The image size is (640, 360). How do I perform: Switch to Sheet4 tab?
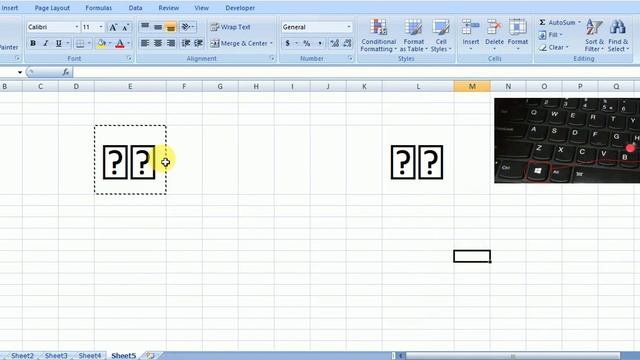pyautogui.click(x=89, y=356)
